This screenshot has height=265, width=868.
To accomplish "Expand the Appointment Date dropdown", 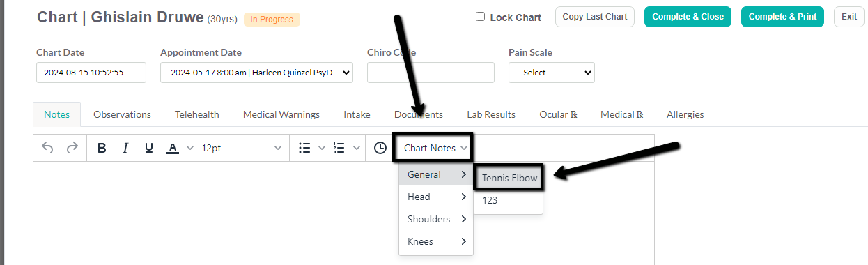I will point(256,73).
